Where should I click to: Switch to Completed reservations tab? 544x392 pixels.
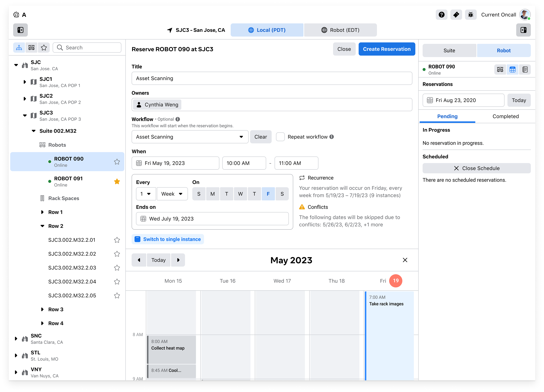point(506,116)
